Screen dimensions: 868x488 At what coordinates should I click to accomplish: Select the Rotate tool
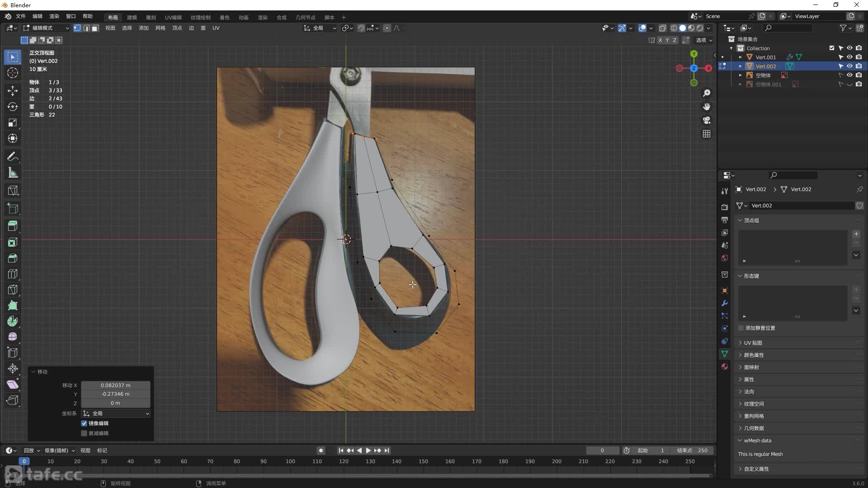coord(13,107)
